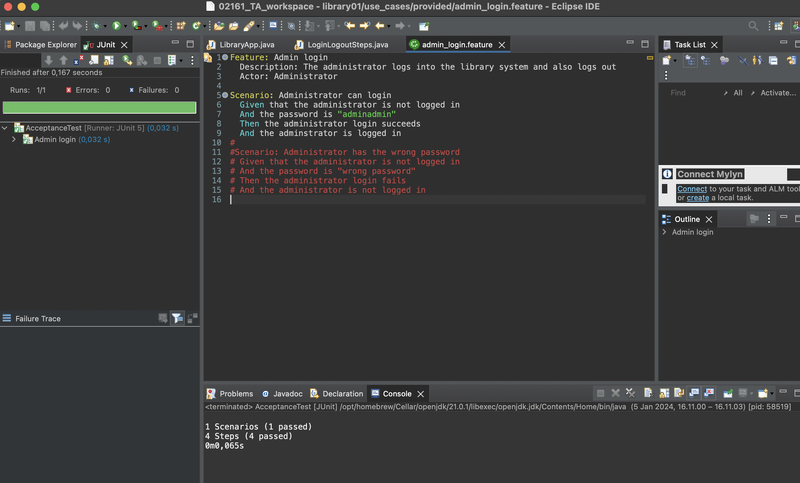The image size is (800, 483).
Task: Switch to the Declaration tab
Action: (337, 393)
